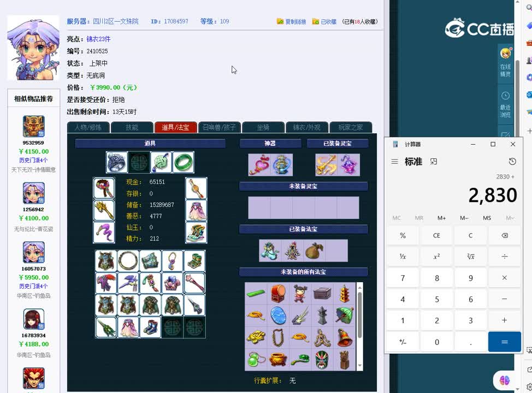Open the 人物/修炼 tab

pyautogui.click(x=88, y=127)
